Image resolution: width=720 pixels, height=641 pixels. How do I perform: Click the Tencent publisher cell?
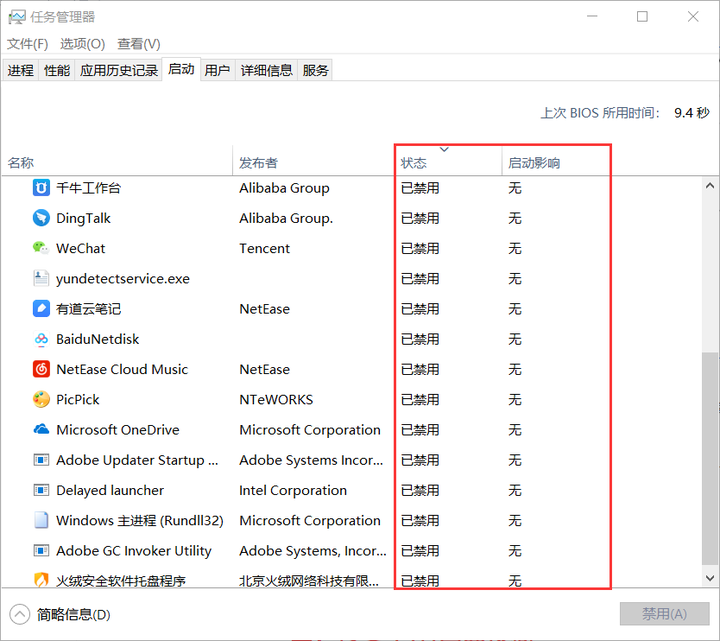(x=264, y=248)
